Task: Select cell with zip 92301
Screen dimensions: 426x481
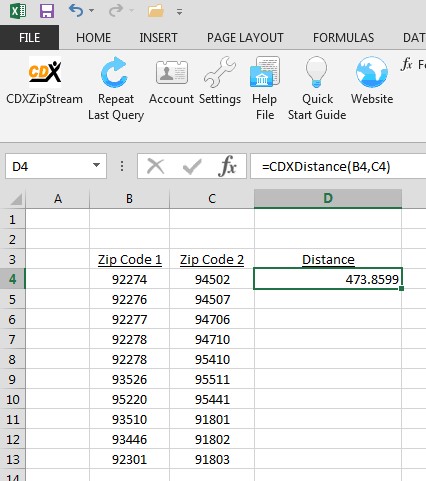Action: coord(129,459)
